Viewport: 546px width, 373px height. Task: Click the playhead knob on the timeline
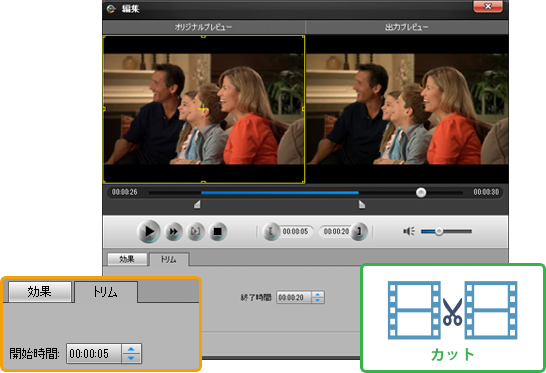coord(421,192)
